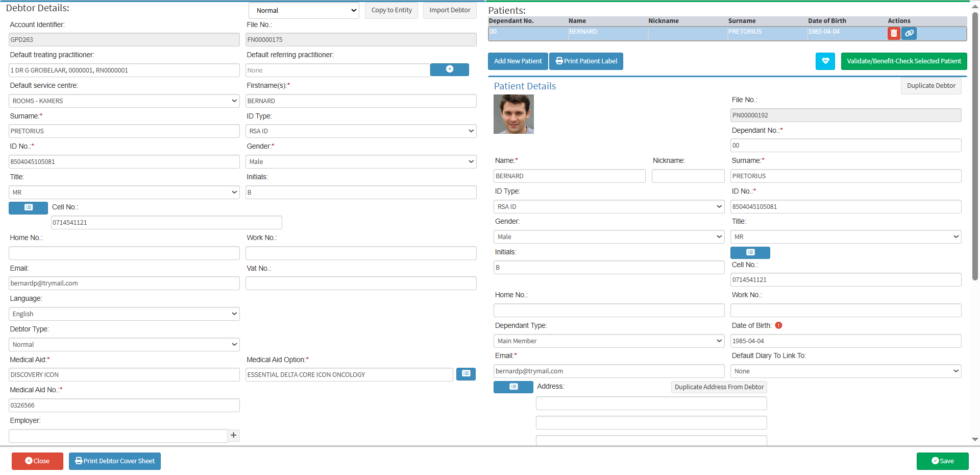Image resolution: width=980 pixels, height=475 pixels.
Task: Click the list icon left of Address
Action: 513,387
